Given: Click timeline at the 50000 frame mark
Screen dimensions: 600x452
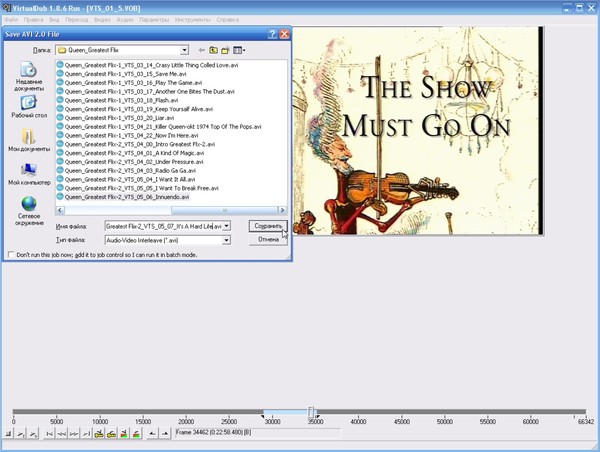Looking at the screenshot, I should 445,412.
